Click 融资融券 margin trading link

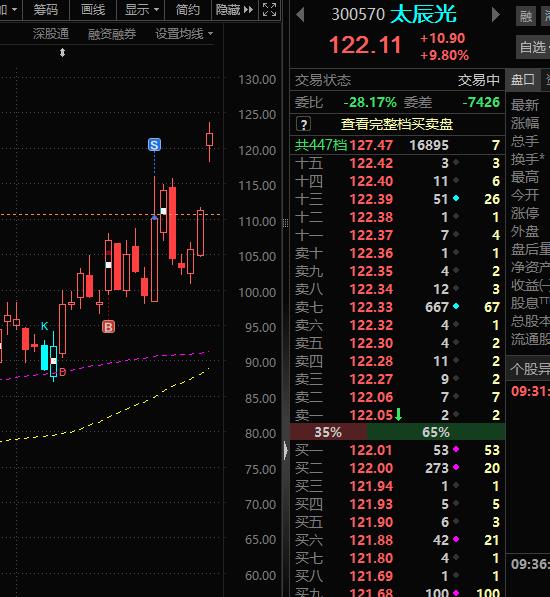coord(112,34)
